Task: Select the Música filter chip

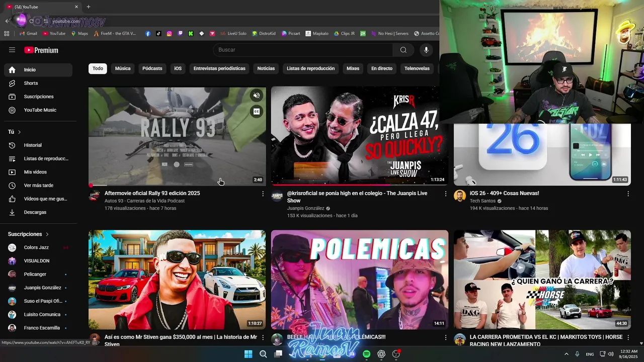Action: [x=123, y=68]
